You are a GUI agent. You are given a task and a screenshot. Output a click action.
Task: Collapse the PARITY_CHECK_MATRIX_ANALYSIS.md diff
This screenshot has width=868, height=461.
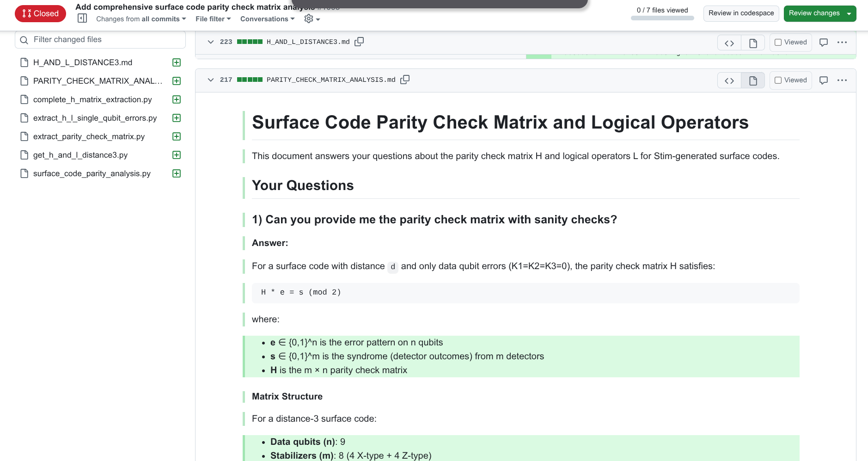[211, 80]
